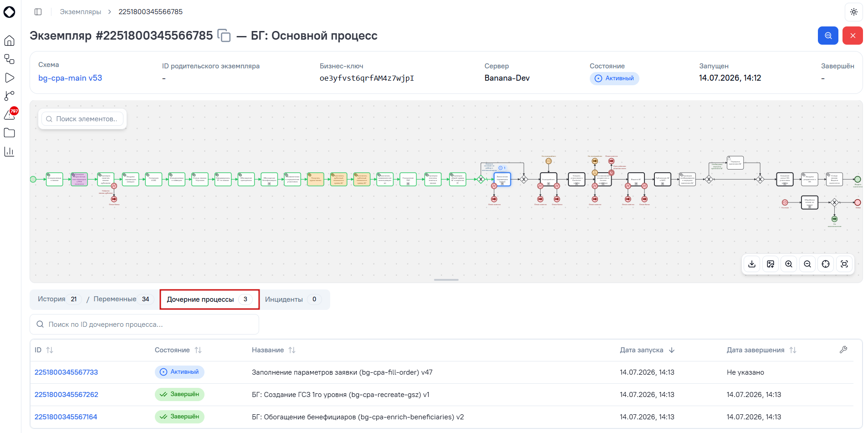The width and height of the screenshot is (868, 433).
Task: Fit diagram to fullscreen view icon
Action: [844, 264]
